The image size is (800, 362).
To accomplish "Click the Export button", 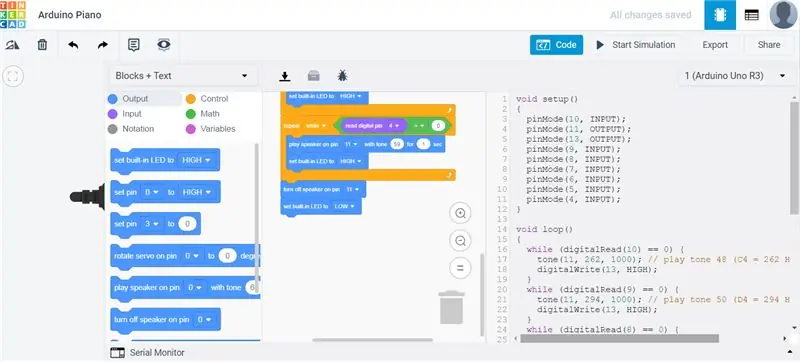I will tap(715, 45).
